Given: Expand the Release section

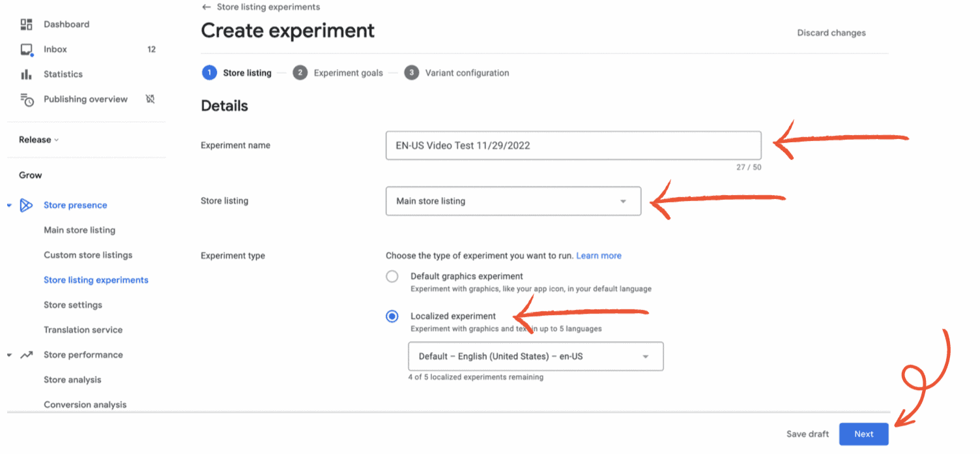Looking at the screenshot, I should tap(38, 140).
